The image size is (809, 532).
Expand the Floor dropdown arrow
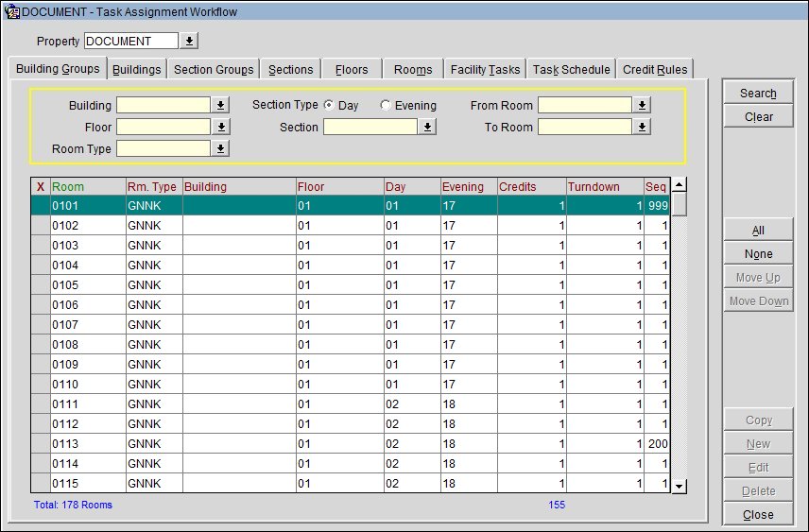221,128
